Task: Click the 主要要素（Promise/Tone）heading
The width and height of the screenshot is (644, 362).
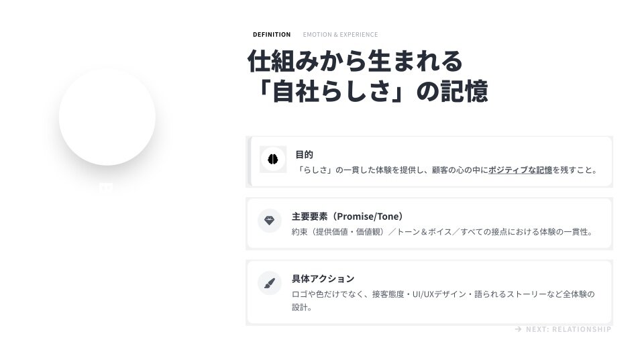Action: click(347, 217)
